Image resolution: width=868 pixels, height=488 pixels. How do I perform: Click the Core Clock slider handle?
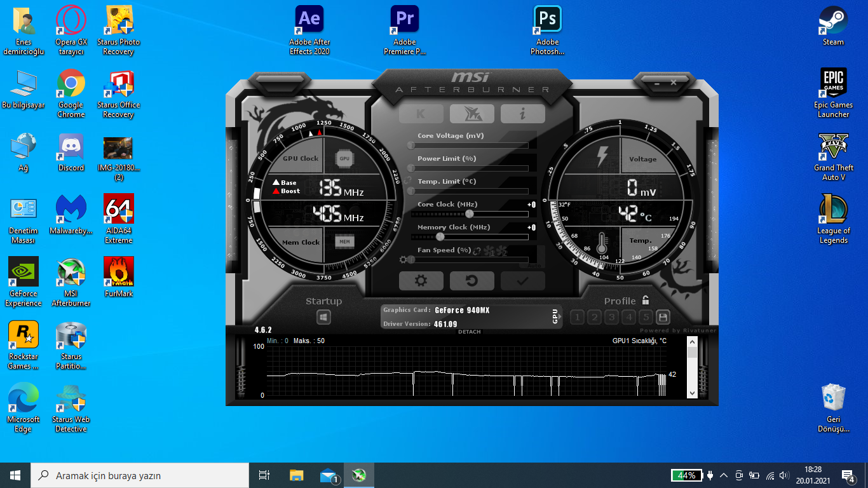470,213
